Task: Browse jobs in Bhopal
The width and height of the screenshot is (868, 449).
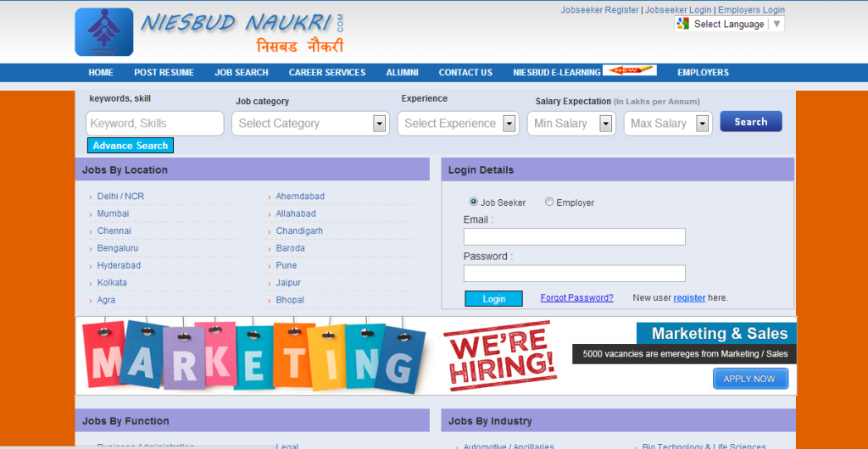Action: click(x=290, y=300)
